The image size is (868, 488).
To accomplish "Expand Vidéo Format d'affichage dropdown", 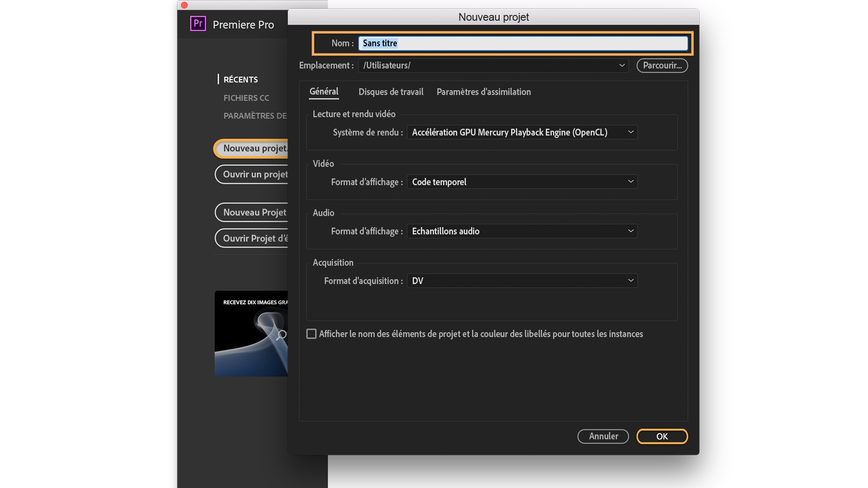I will pyautogui.click(x=522, y=182).
